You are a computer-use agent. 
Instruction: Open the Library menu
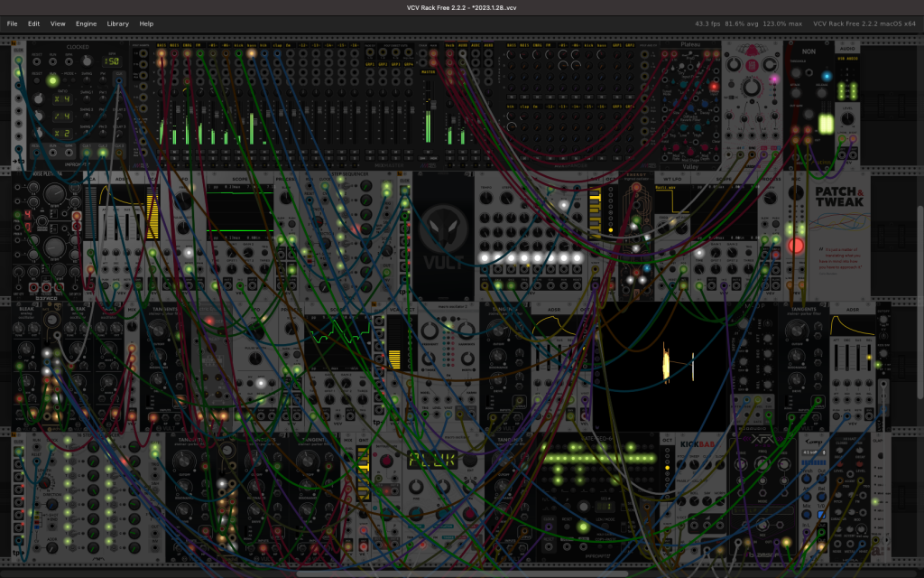118,23
